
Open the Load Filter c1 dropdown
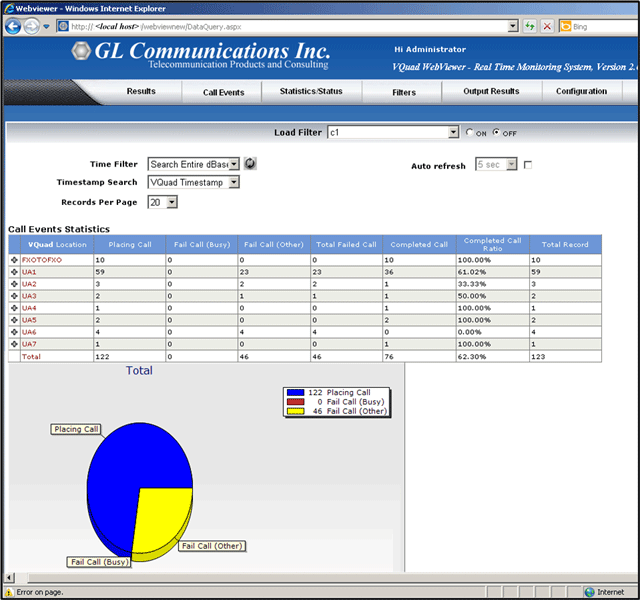[x=453, y=132]
